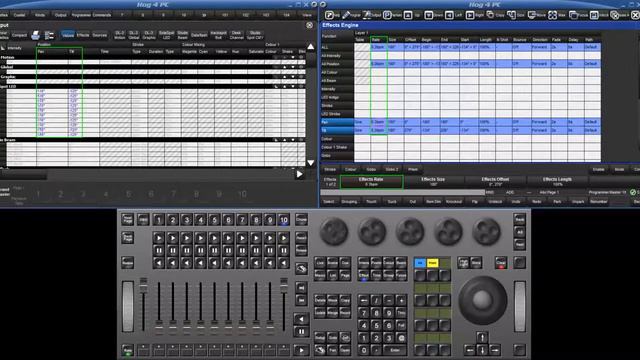Click the Copy window icon in right toolbar
This screenshot has height=360, width=640.
(490, 15)
